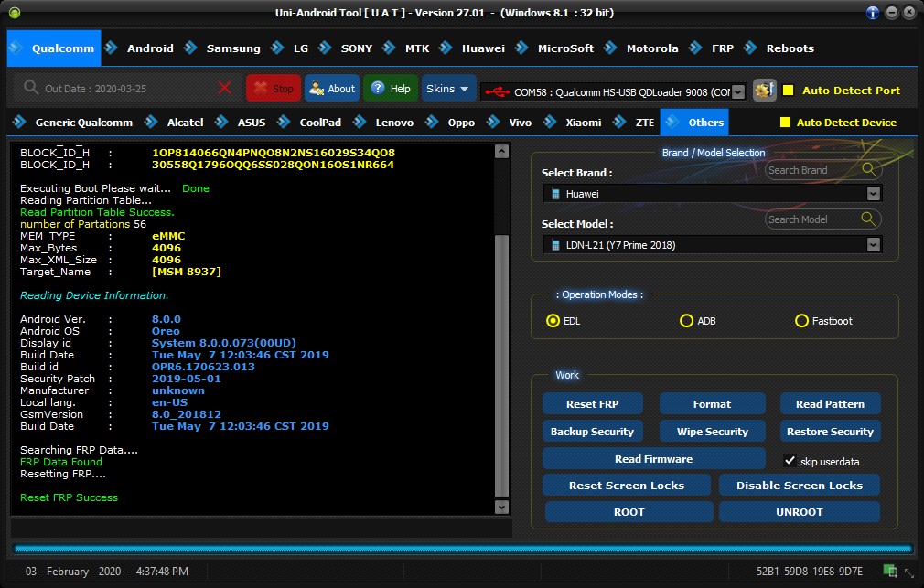Click the Backup Security button

pyautogui.click(x=592, y=432)
